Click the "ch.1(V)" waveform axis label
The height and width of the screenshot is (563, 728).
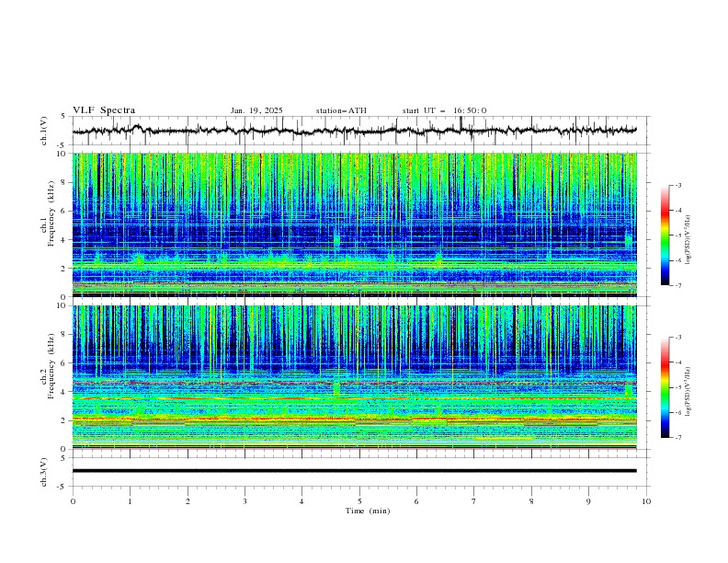(x=44, y=131)
